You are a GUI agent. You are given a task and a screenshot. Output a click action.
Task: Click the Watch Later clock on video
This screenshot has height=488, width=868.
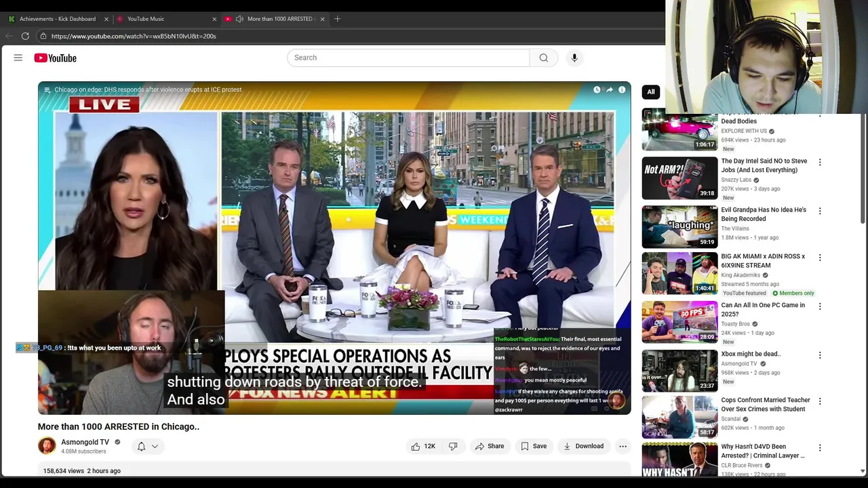tap(597, 89)
